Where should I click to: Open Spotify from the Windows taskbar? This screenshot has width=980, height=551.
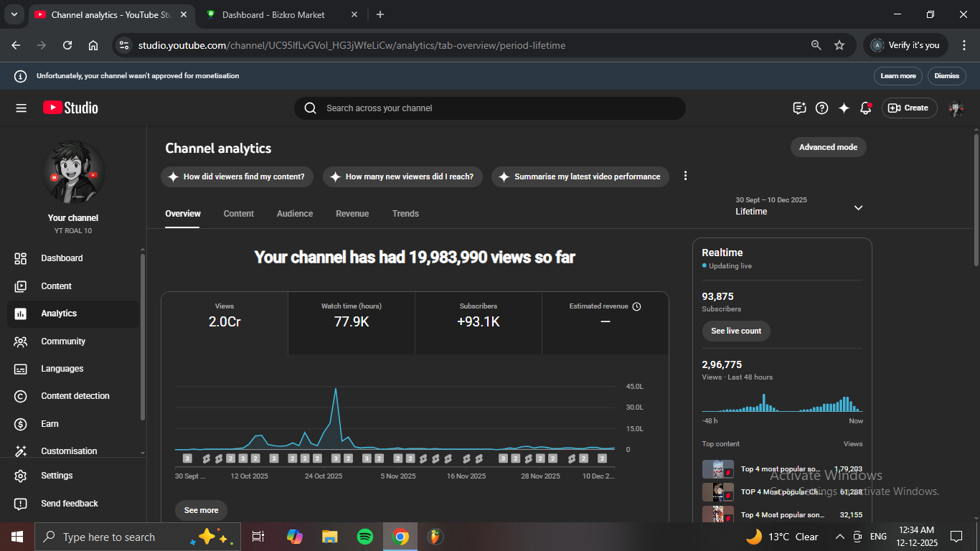click(365, 537)
